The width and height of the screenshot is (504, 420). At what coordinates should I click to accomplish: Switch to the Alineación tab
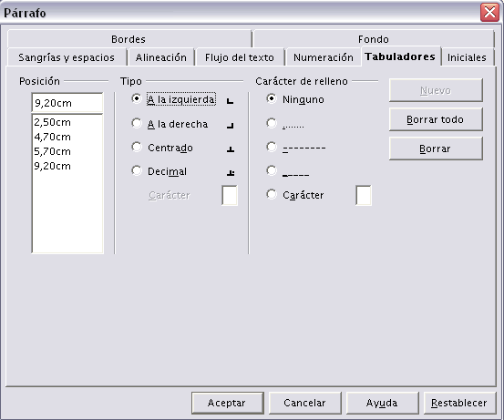tap(161, 57)
